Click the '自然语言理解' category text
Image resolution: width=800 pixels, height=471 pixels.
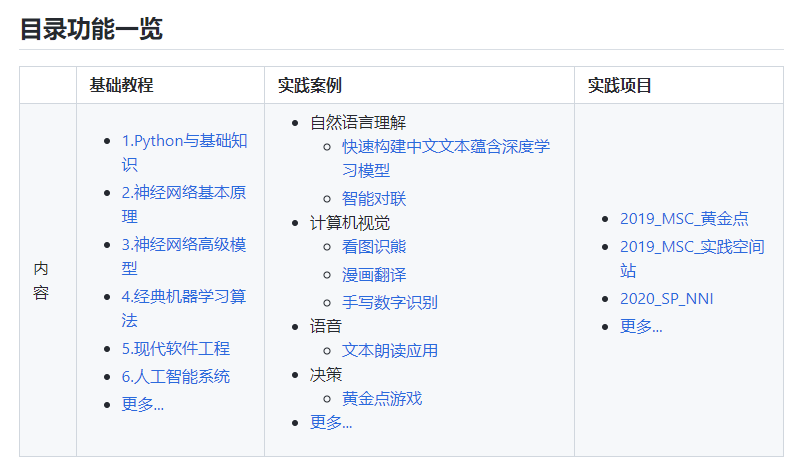358,123
